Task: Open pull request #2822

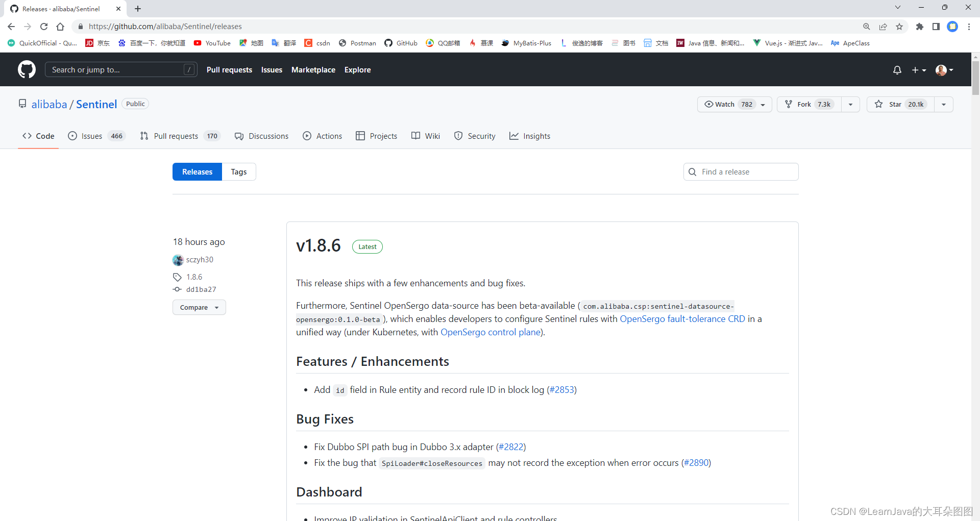Action: click(511, 447)
